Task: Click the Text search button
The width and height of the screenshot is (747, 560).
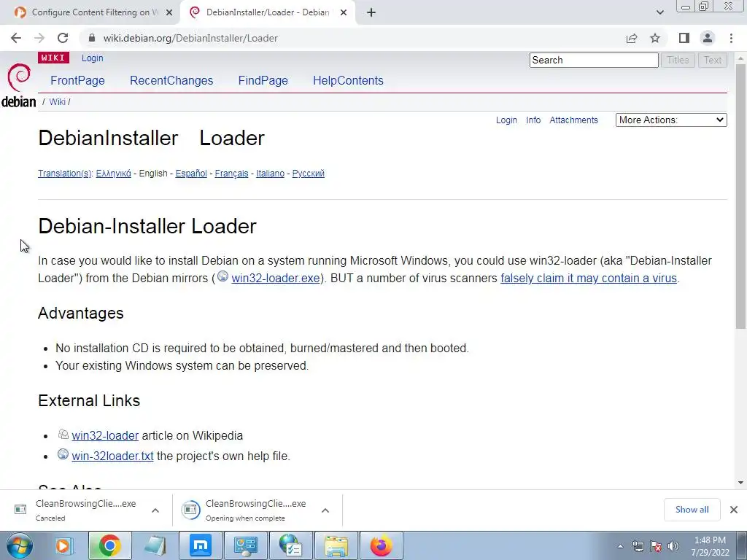Action: [x=713, y=60]
